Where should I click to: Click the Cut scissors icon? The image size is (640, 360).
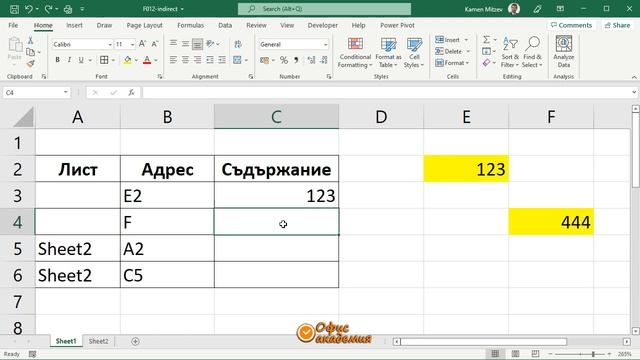point(30,40)
